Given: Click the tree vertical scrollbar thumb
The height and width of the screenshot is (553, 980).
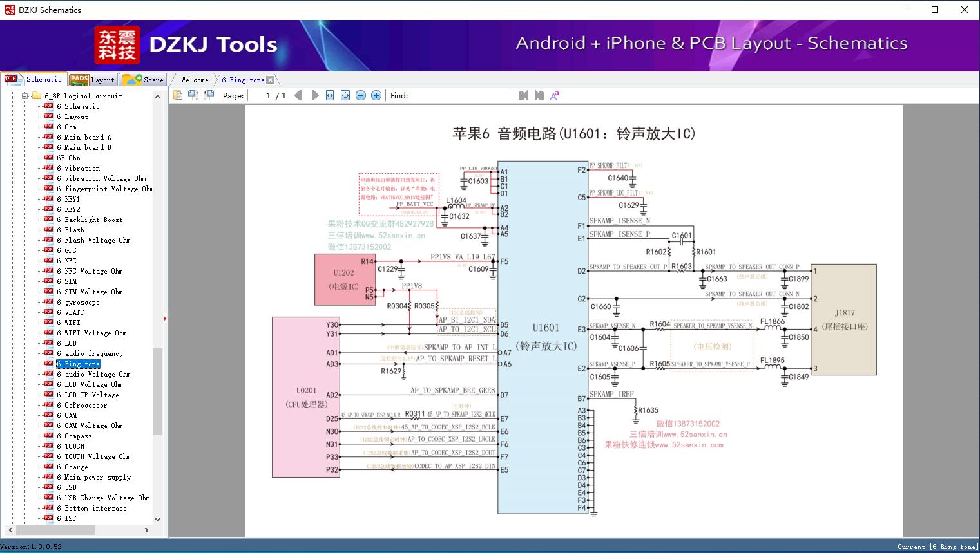Looking at the screenshot, I should click(x=157, y=391).
